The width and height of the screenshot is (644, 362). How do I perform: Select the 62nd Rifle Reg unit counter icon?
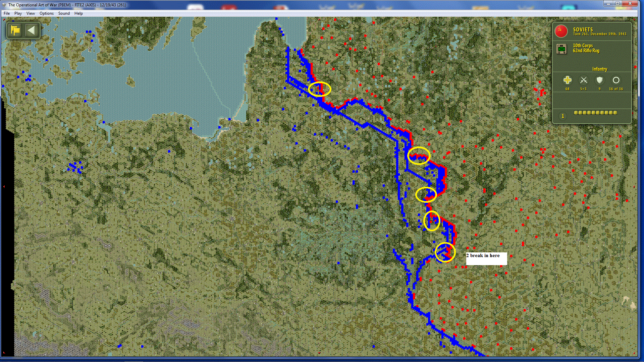pos(562,48)
